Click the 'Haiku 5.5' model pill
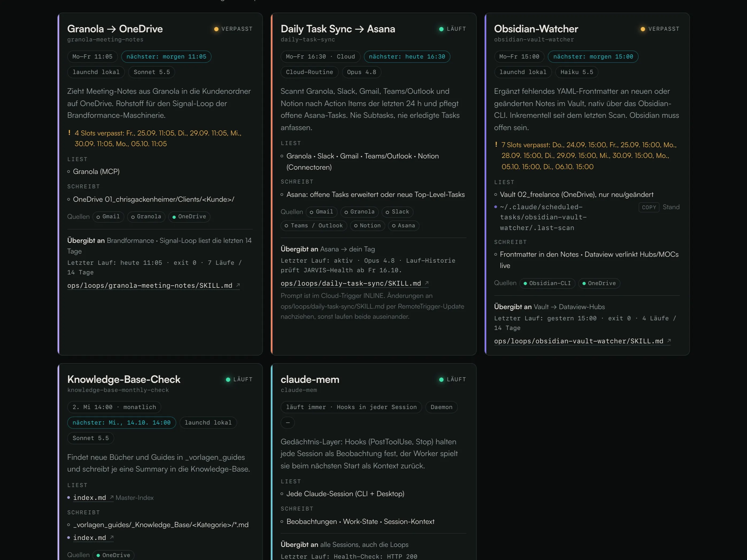 [577, 72]
